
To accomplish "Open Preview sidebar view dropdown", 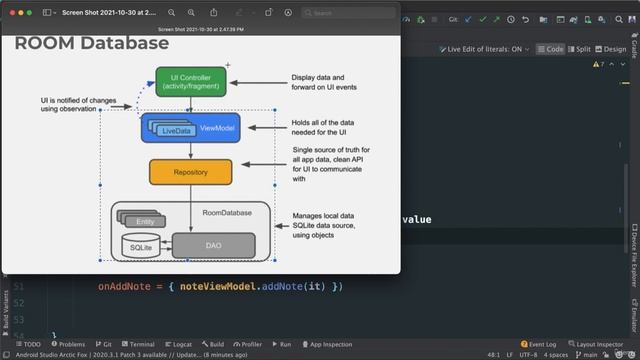I will (49, 13).
